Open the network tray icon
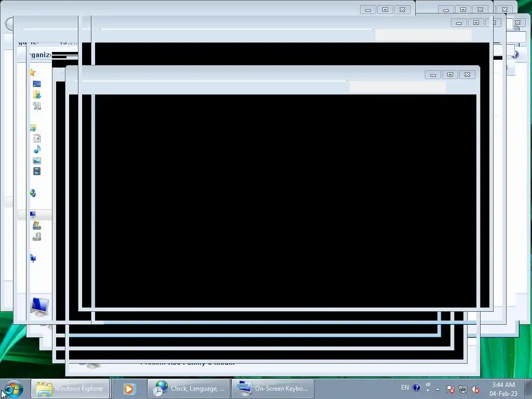Screen dimensions: 532x399 pyautogui.click(x=463, y=390)
